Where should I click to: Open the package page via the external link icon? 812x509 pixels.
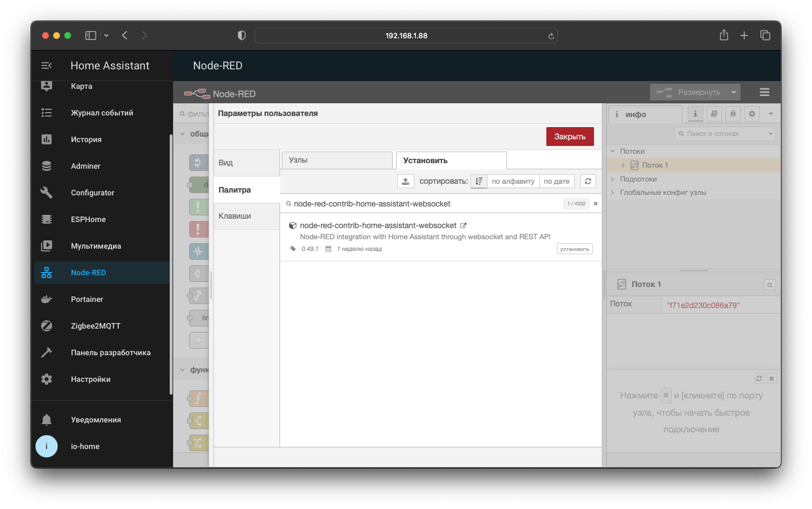[464, 225]
